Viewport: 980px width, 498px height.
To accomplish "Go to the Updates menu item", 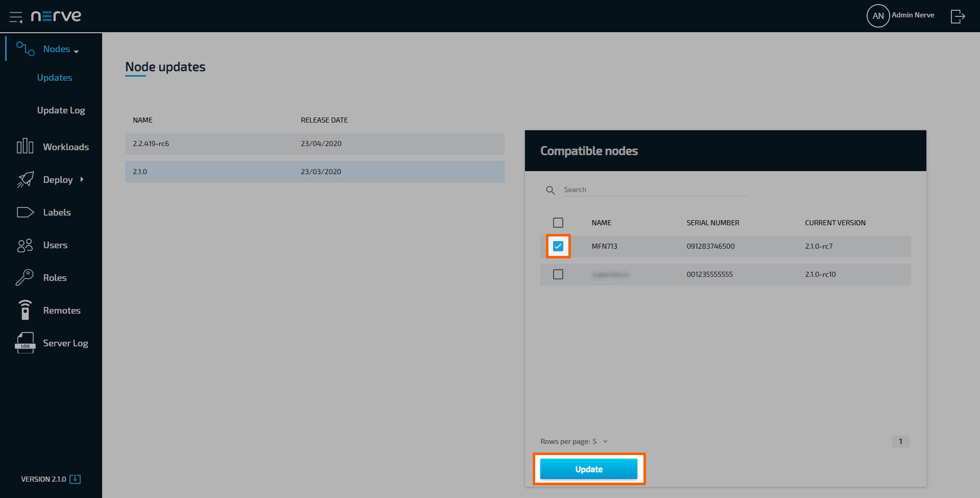I will click(x=55, y=77).
